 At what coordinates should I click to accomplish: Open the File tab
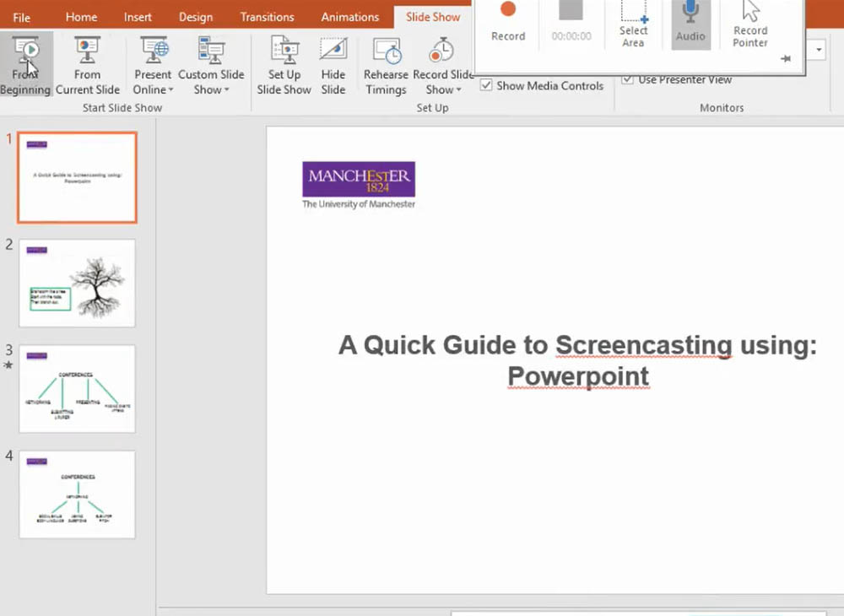(x=22, y=17)
